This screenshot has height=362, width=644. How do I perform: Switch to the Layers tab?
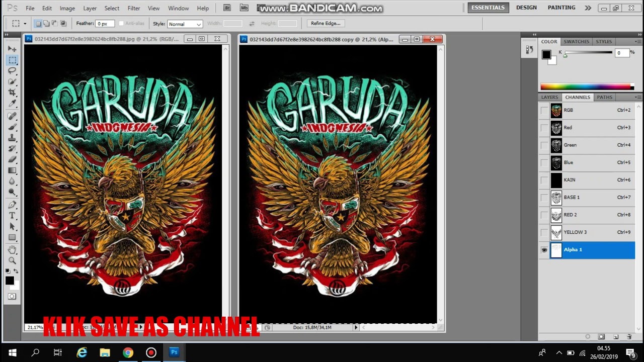pyautogui.click(x=549, y=97)
